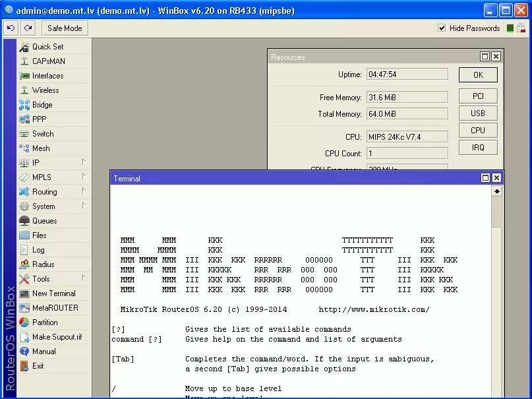Click the mikrotik.com URL in Terminal
The width and height of the screenshot is (532, 399).
[374, 309]
